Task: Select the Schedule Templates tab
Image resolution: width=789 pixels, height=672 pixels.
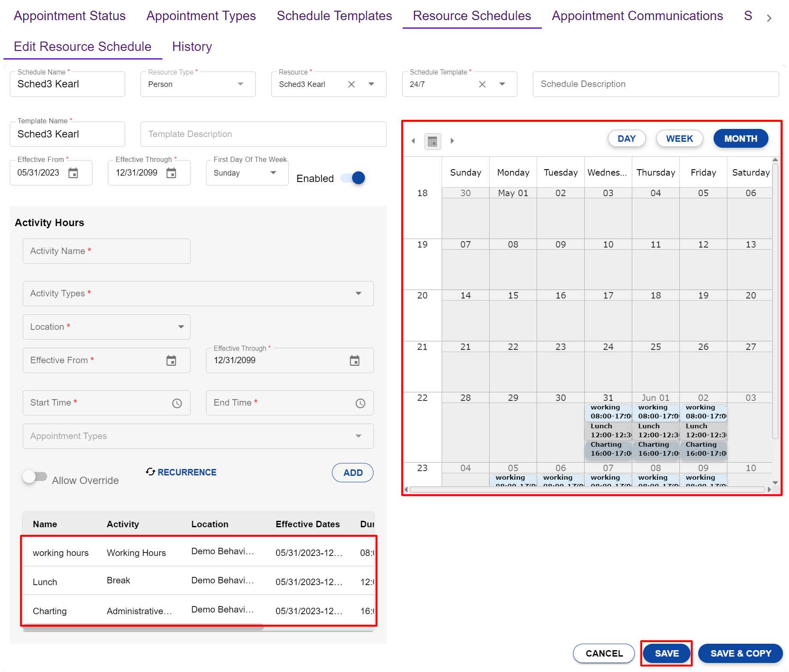Action: point(334,15)
